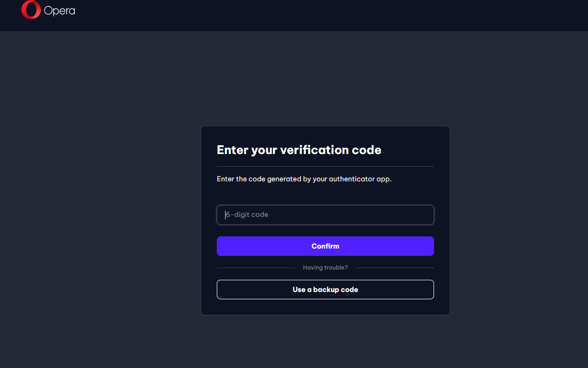
Task: Click the divider line under the heading
Action: pos(325,166)
